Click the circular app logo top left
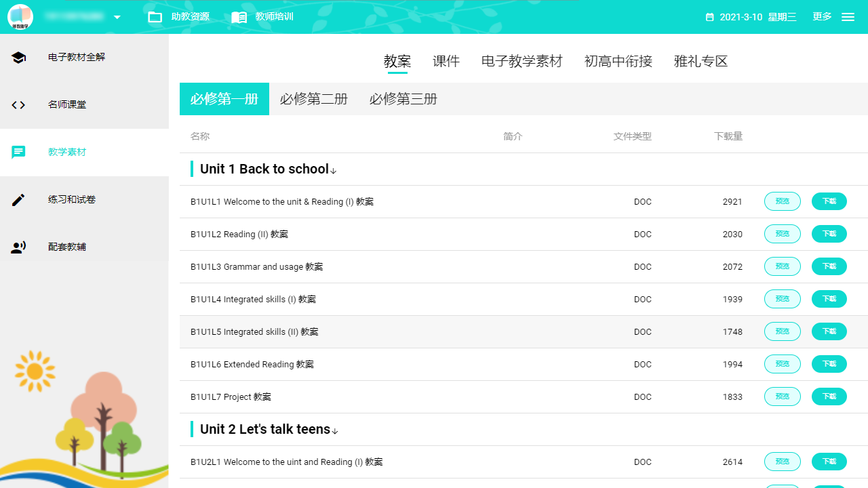 (x=19, y=16)
